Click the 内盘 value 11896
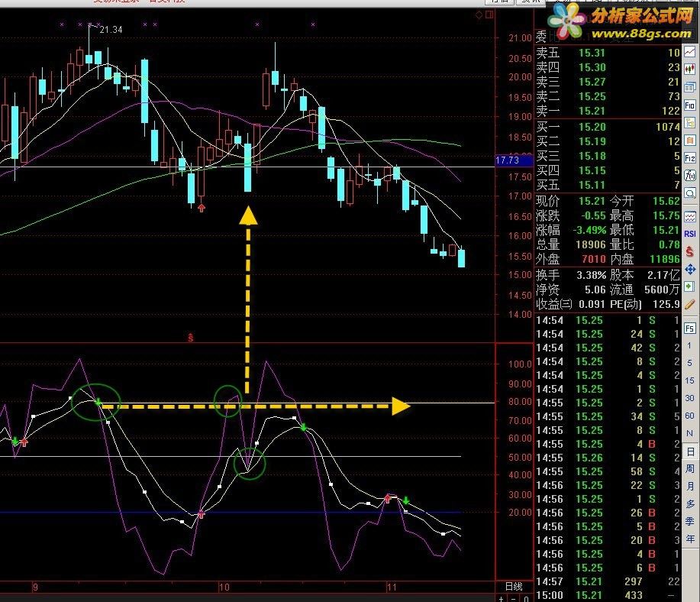 [x=665, y=259]
